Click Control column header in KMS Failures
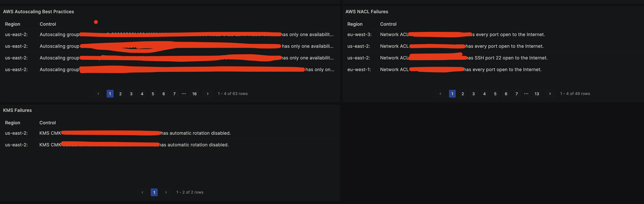Viewport: 644px width, 204px height. (x=47, y=123)
